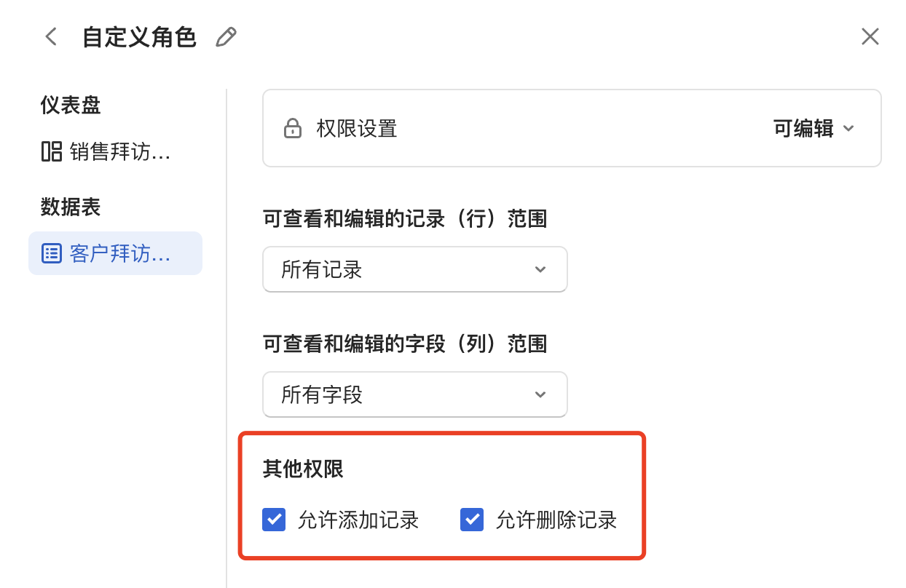Close the 自定义角色 panel with X

870,36
